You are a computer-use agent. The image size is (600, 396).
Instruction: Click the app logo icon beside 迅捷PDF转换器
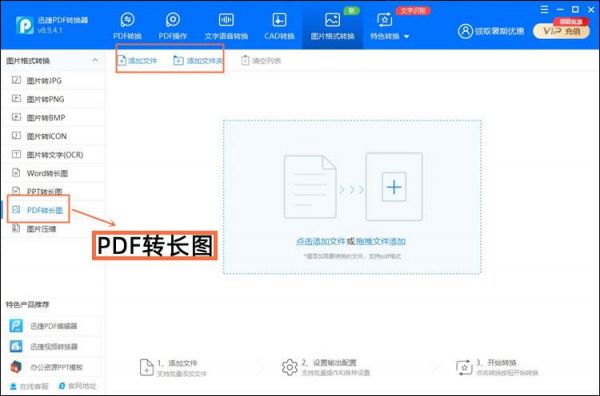(25, 25)
